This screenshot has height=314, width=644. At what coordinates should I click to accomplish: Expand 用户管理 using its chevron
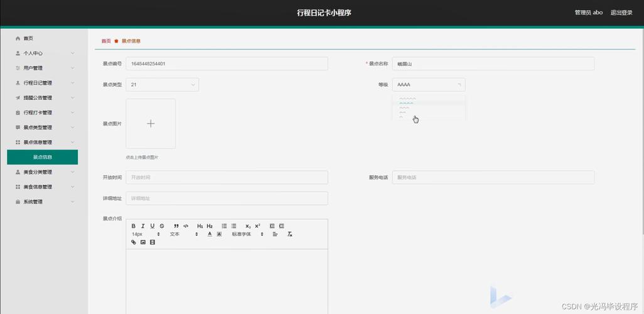73,68
